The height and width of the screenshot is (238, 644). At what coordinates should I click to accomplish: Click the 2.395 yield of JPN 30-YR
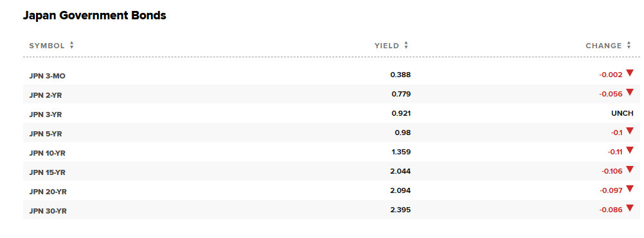tap(400, 210)
